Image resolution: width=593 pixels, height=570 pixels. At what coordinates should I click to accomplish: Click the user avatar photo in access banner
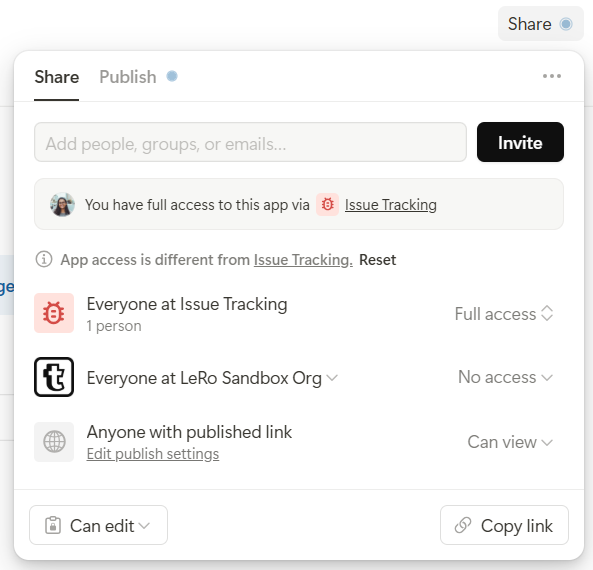click(x=62, y=204)
